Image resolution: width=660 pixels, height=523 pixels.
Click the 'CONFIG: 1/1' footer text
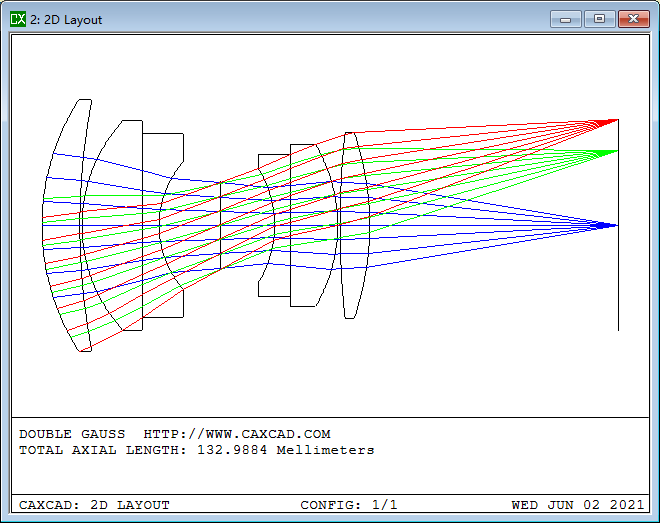pos(349,504)
